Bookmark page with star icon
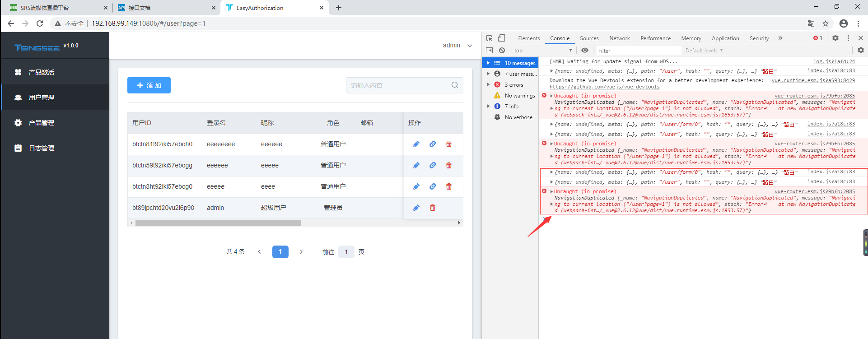 click(826, 23)
